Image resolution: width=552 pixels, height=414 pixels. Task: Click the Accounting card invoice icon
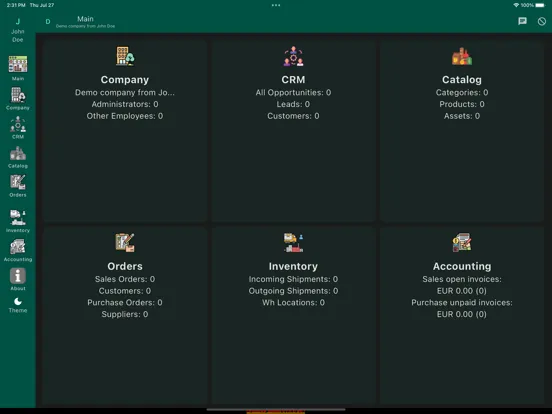click(x=462, y=242)
